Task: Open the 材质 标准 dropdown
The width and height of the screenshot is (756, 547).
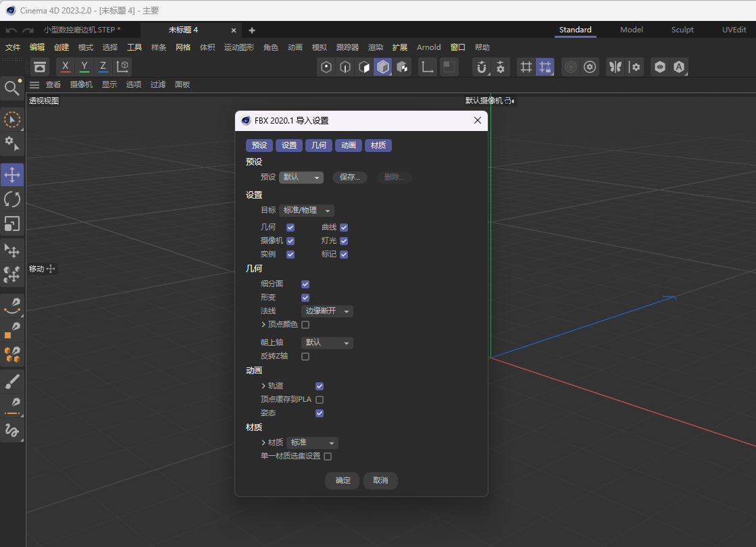Action: coord(312,443)
